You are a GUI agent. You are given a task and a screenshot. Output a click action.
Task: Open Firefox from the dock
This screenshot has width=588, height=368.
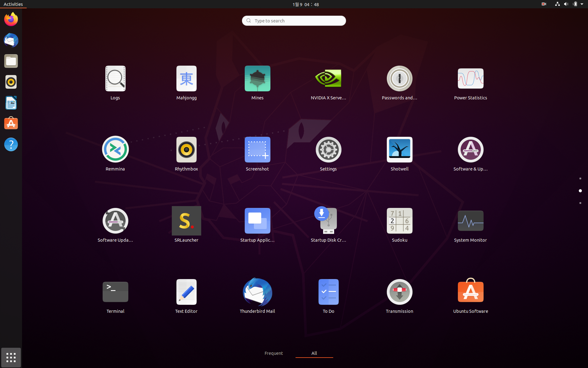click(11, 19)
